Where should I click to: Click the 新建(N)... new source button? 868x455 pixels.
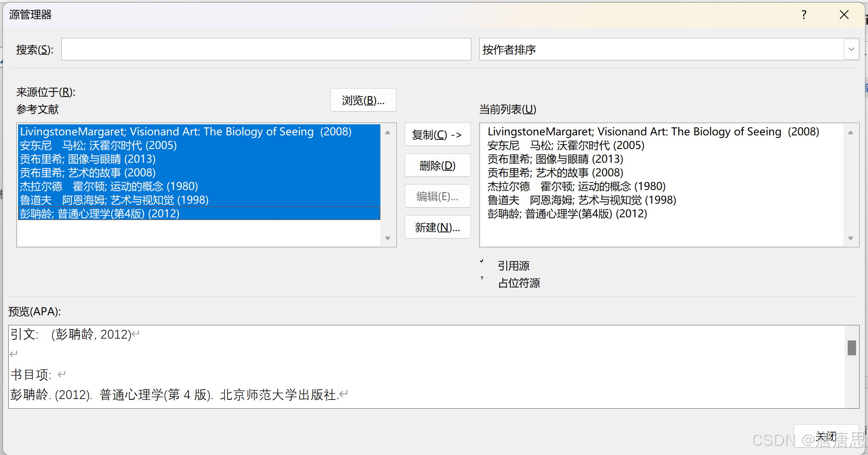(437, 227)
